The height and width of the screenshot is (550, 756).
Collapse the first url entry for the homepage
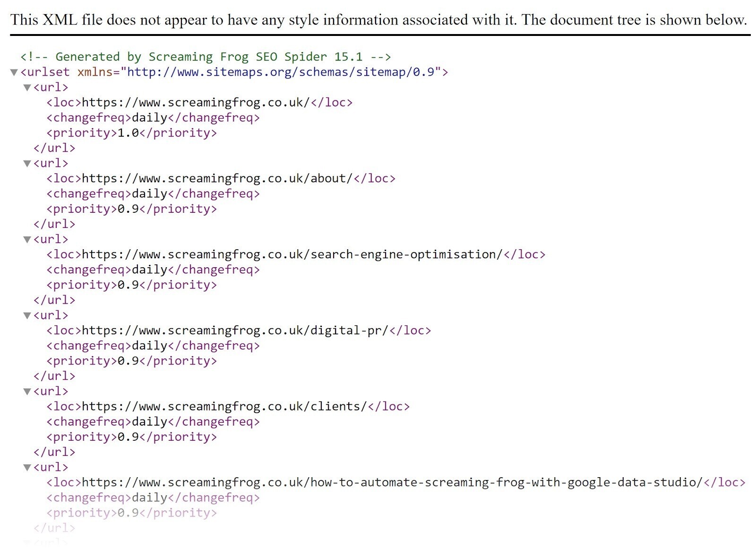pos(26,87)
